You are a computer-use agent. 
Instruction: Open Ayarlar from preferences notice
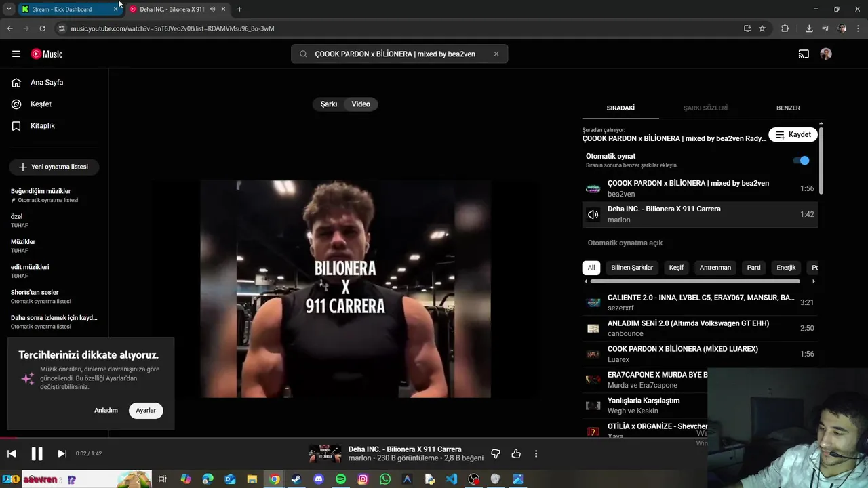point(146,411)
